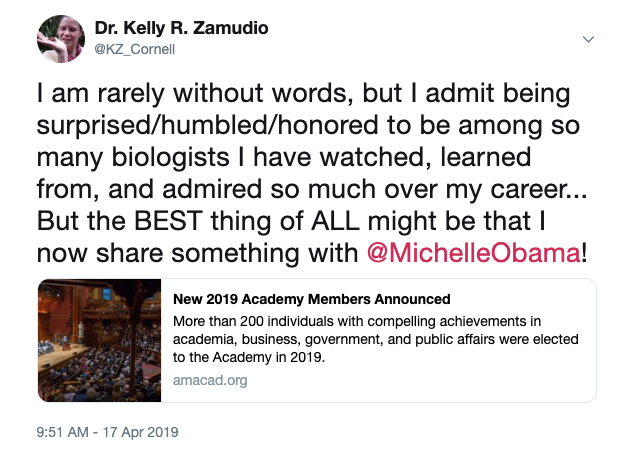Click Dr. Kelly R. Zamudio's profile avatar

tap(60, 39)
